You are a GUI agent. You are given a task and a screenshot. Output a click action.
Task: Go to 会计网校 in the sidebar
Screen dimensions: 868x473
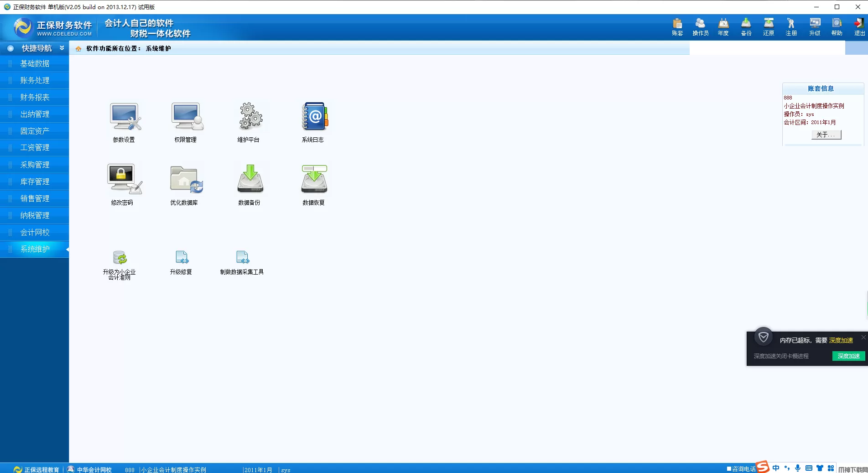click(x=35, y=232)
